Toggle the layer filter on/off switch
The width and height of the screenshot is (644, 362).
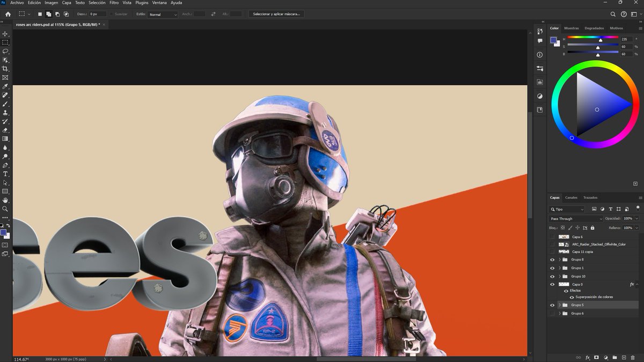(638, 207)
